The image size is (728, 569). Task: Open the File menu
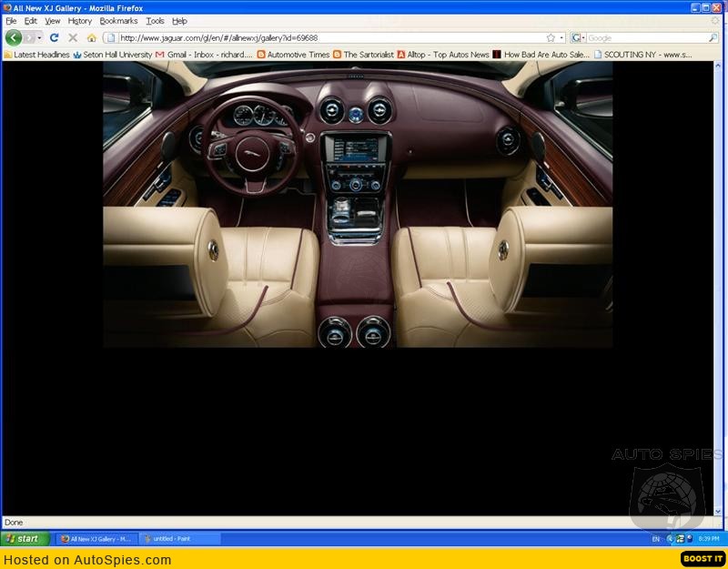(x=11, y=21)
